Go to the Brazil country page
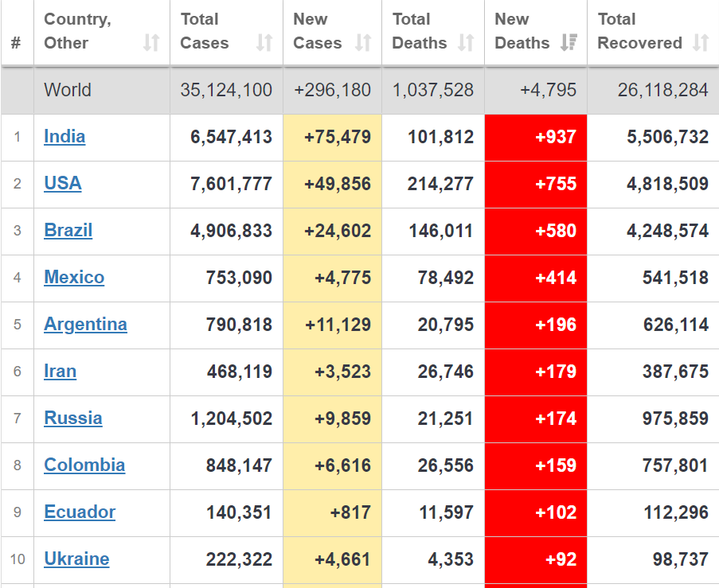The height and width of the screenshot is (588, 719). [68, 231]
